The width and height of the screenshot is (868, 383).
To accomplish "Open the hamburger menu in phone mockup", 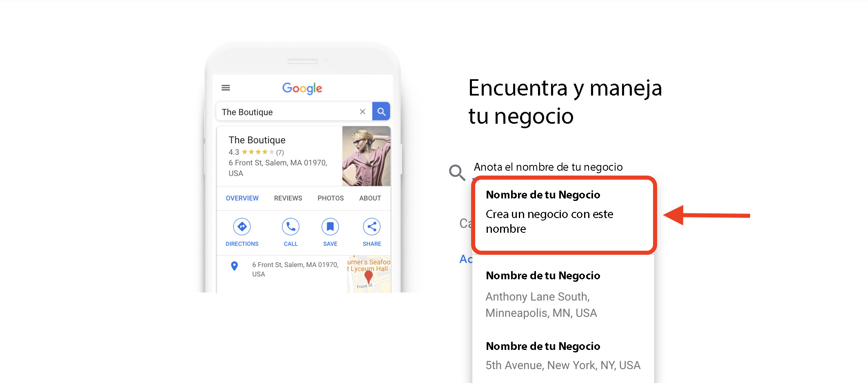I will tap(226, 88).
